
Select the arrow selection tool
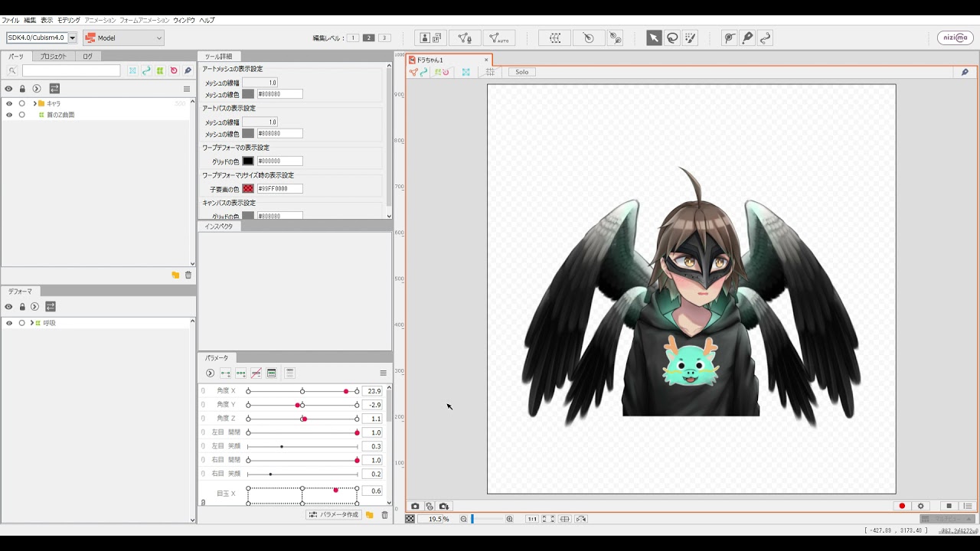pos(654,37)
